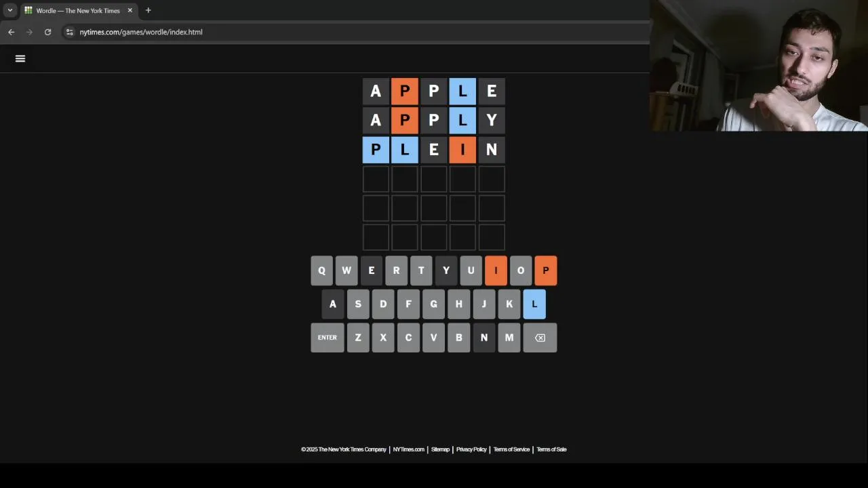This screenshot has width=868, height=488.
Task: Tap the D key on keyboard
Action: (383, 304)
